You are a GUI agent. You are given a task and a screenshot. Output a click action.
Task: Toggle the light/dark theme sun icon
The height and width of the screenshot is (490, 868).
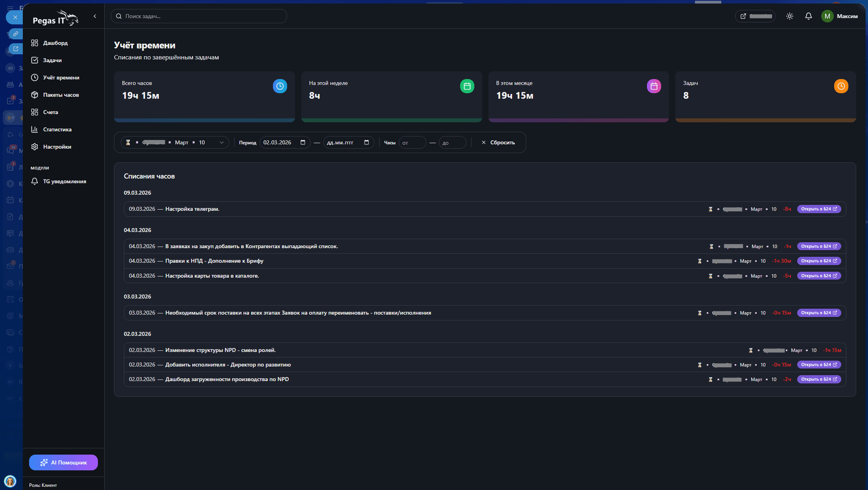pyautogui.click(x=789, y=16)
